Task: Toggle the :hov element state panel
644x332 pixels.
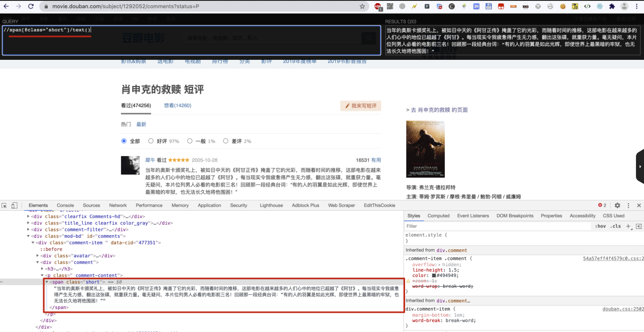Action: click(x=600, y=226)
